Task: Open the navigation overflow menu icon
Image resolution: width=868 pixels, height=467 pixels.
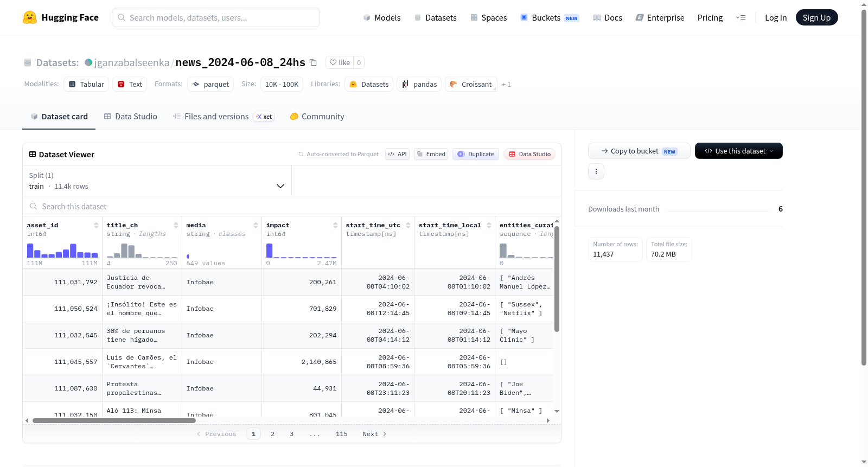Action: (x=741, y=17)
